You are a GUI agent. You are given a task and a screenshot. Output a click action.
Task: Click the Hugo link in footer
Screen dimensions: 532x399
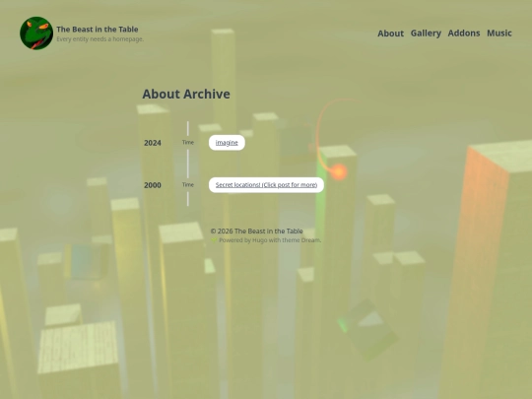click(x=259, y=240)
